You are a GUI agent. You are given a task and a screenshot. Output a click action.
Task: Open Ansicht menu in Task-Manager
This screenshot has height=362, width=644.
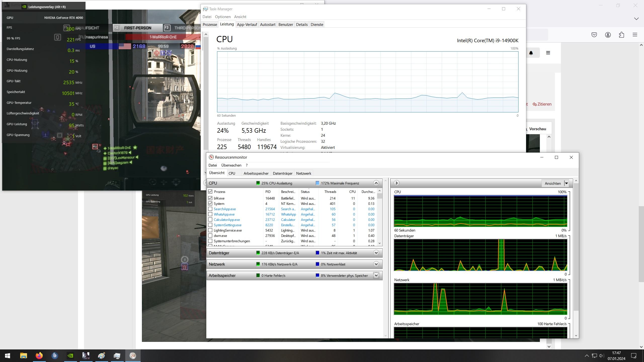[240, 17]
